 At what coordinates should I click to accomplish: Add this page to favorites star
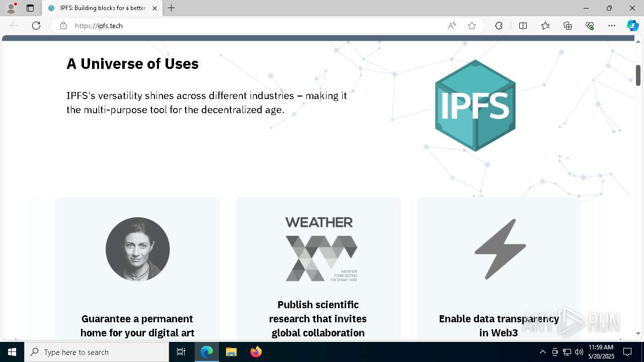pos(472,26)
